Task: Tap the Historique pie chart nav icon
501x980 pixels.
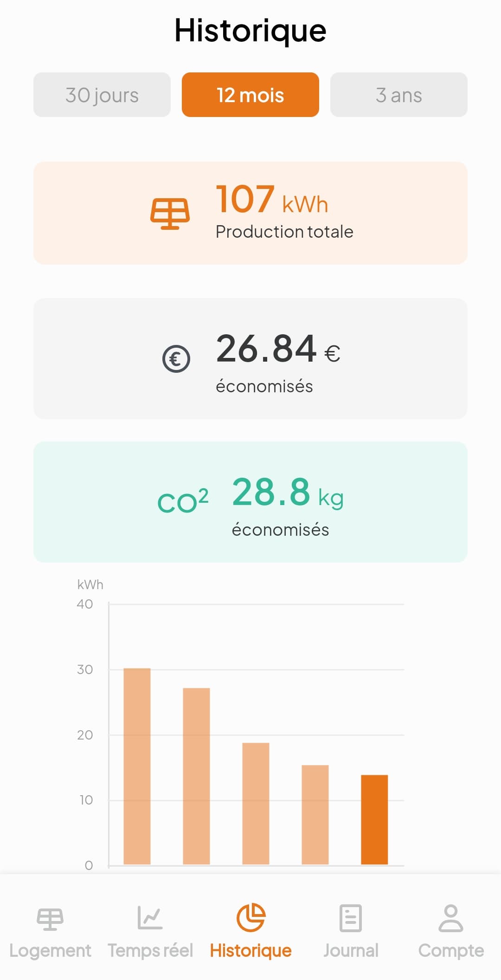Action: pos(250,918)
